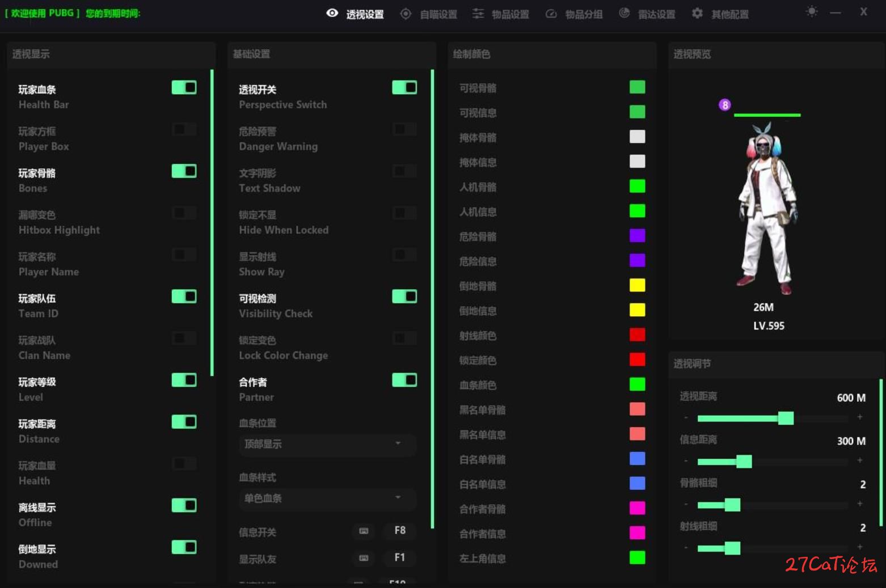Image resolution: width=886 pixels, height=588 pixels.
Task: Toggle the sun brightness theme icon
Action: tap(812, 11)
